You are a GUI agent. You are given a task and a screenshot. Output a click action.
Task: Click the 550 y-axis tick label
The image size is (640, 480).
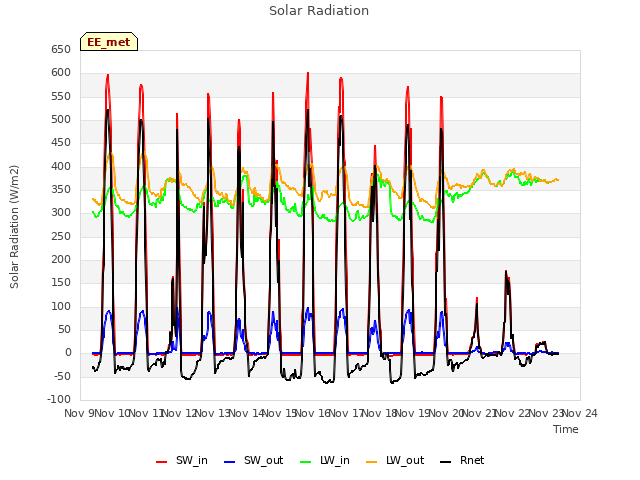point(61,96)
